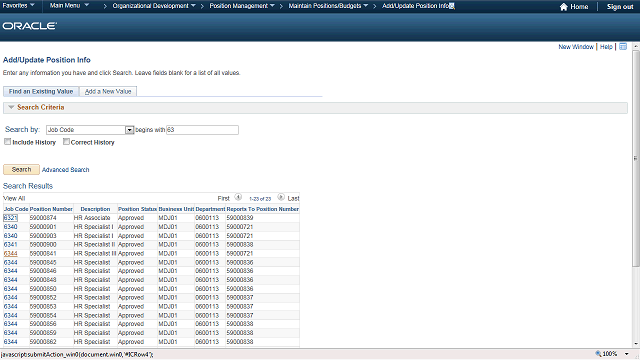Open job code 6344 for position 59000845
Screen dimensions: 640x360
[11, 262]
